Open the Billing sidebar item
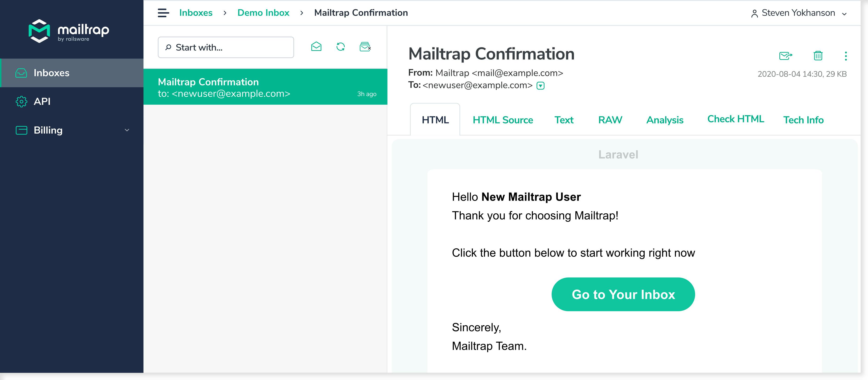 72,130
